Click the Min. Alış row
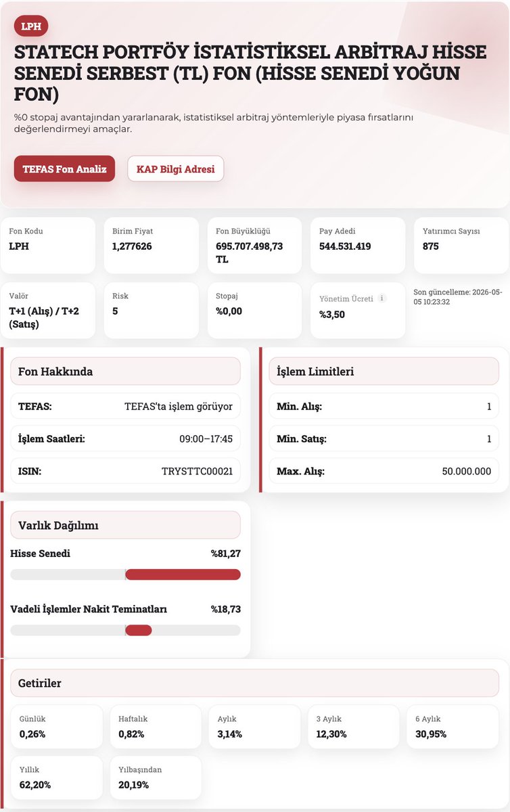The height and width of the screenshot is (812, 510). pos(384,407)
